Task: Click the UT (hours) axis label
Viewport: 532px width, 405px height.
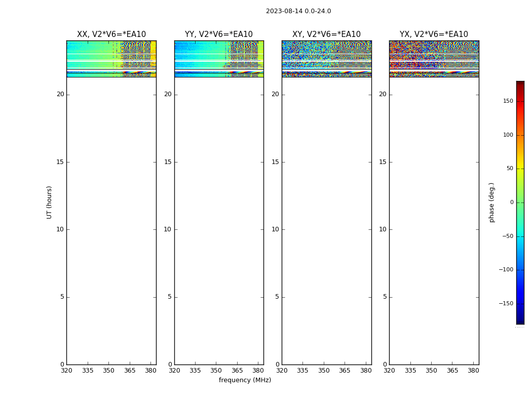Action: click(49, 202)
